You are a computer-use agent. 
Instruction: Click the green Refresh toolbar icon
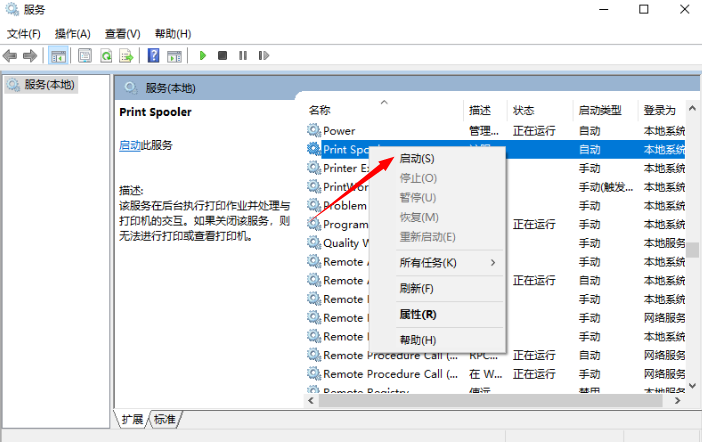coord(106,56)
